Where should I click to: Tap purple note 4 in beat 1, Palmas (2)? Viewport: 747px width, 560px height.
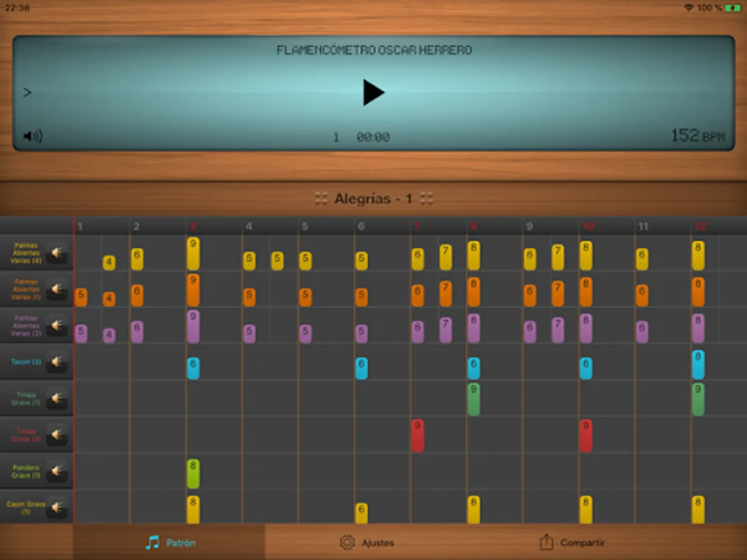point(109,336)
